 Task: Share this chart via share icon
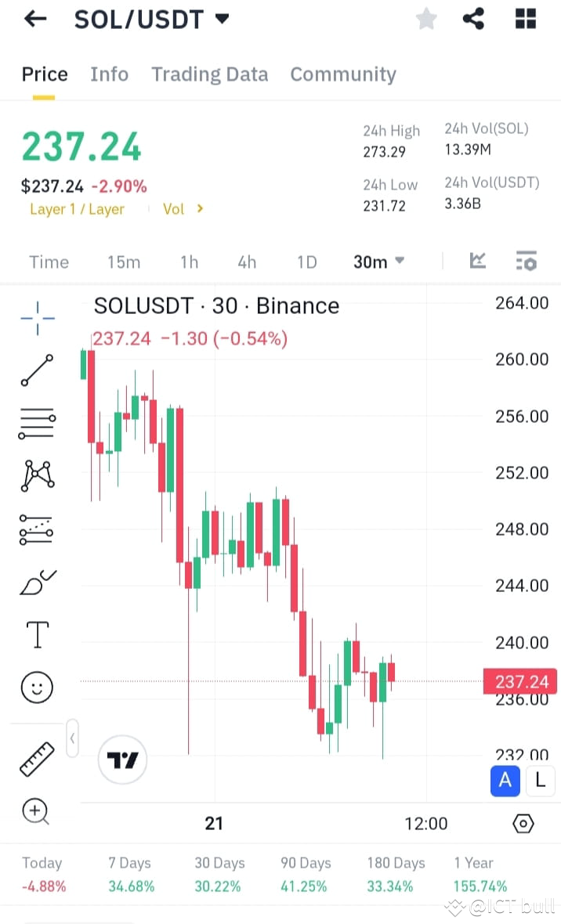tap(473, 18)
